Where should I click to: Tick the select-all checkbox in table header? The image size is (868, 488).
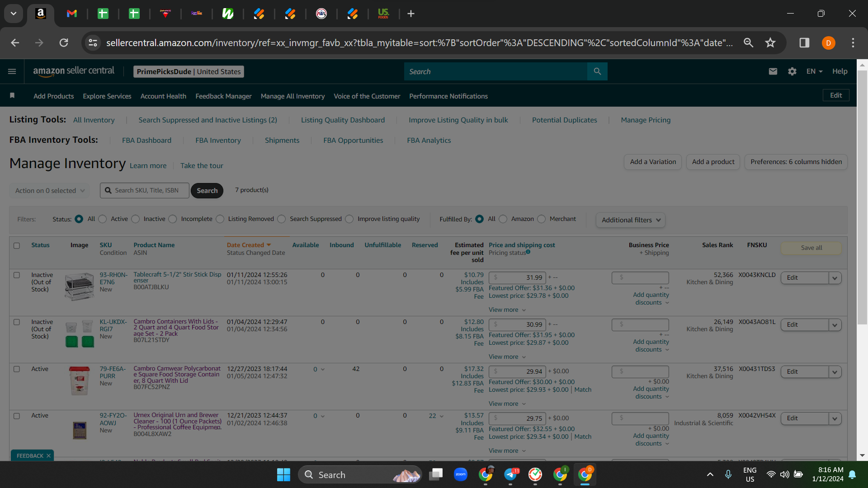17,245
